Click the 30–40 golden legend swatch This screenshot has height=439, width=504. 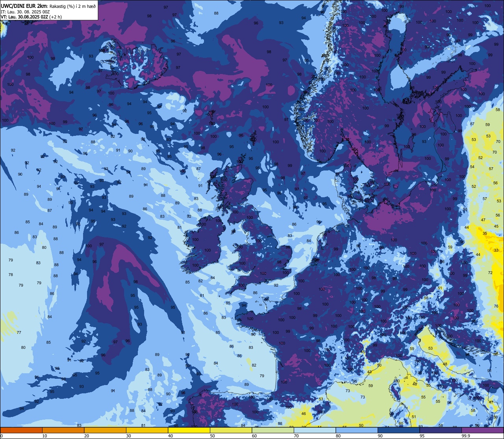(x=147, y=430)
